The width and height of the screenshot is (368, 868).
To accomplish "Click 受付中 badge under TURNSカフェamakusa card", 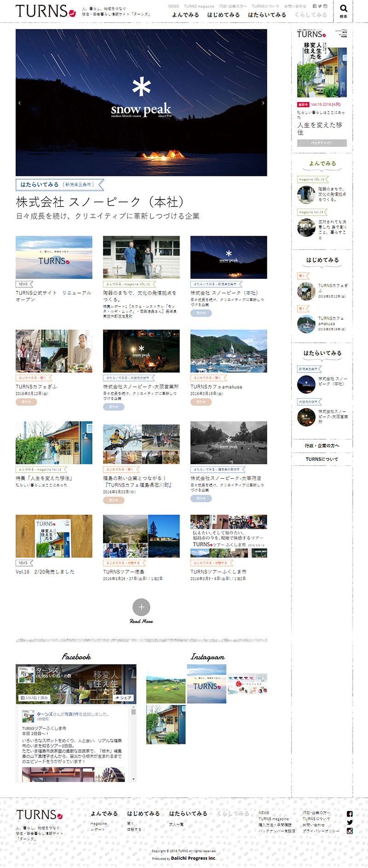I will (201, 402).
